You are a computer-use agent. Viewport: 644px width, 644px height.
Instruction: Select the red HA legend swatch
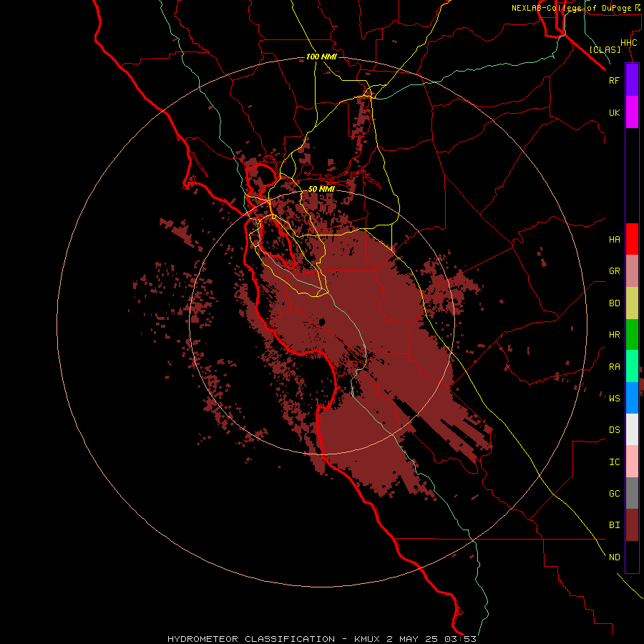tap(632, 239)
